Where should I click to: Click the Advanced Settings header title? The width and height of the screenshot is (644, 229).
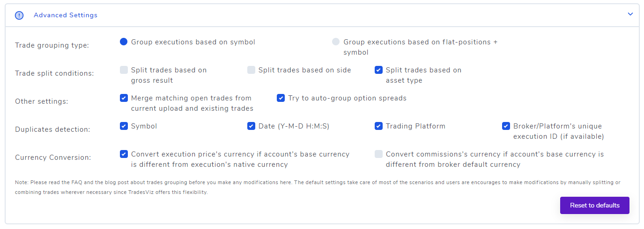click(x=66, y=15)
